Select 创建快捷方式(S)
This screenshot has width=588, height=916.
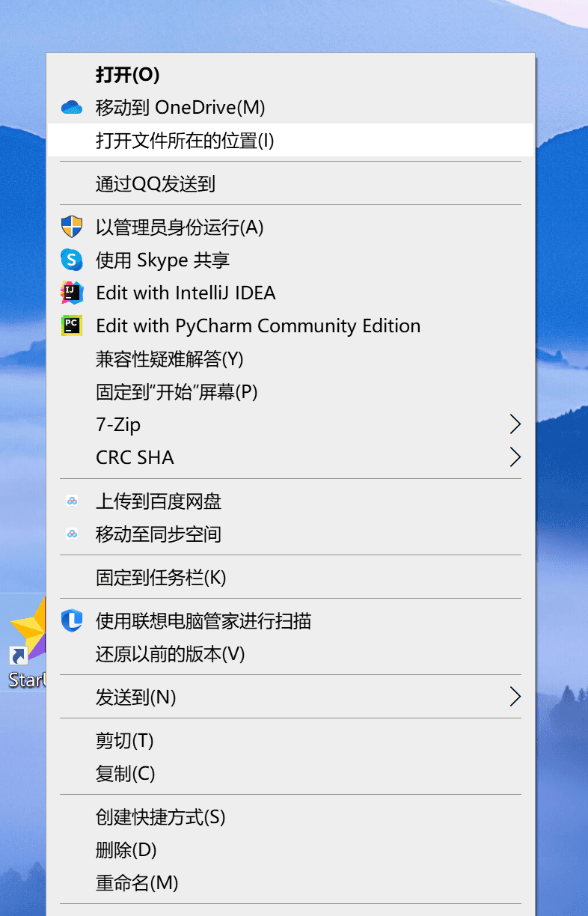pos(292,816)
